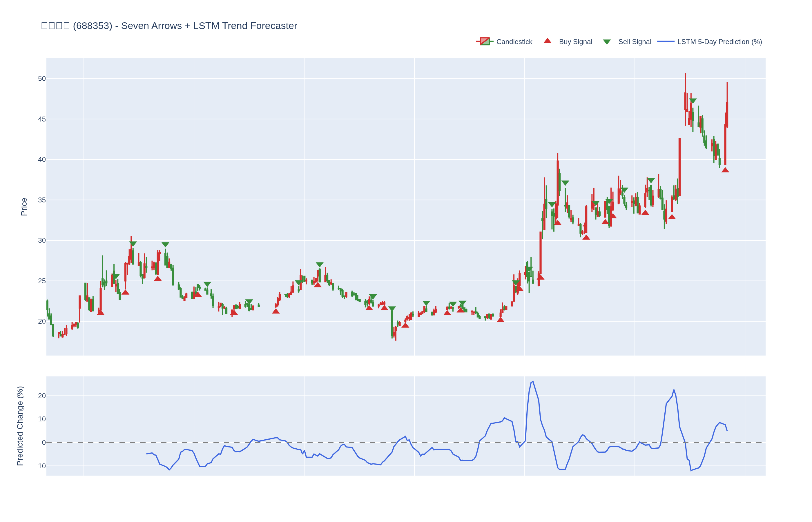812x522 pixels.
Task: Toggle Sell Signal legend entry
Action: [635, 42]
